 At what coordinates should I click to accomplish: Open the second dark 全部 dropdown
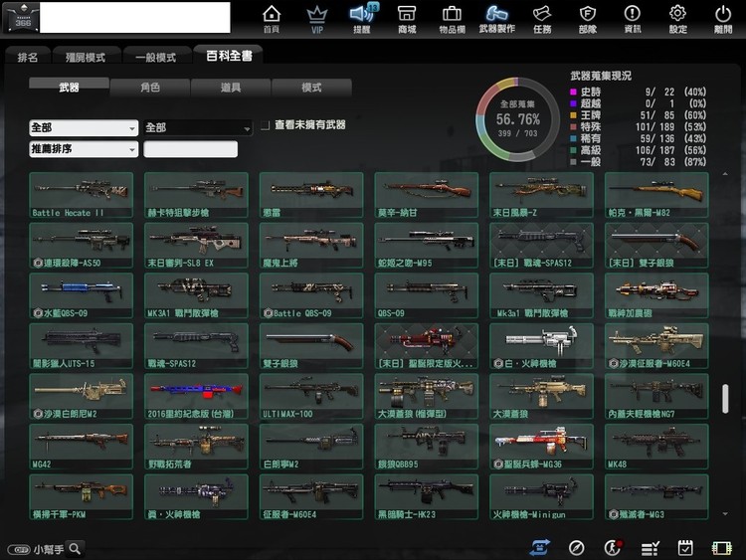coord(198,127)
